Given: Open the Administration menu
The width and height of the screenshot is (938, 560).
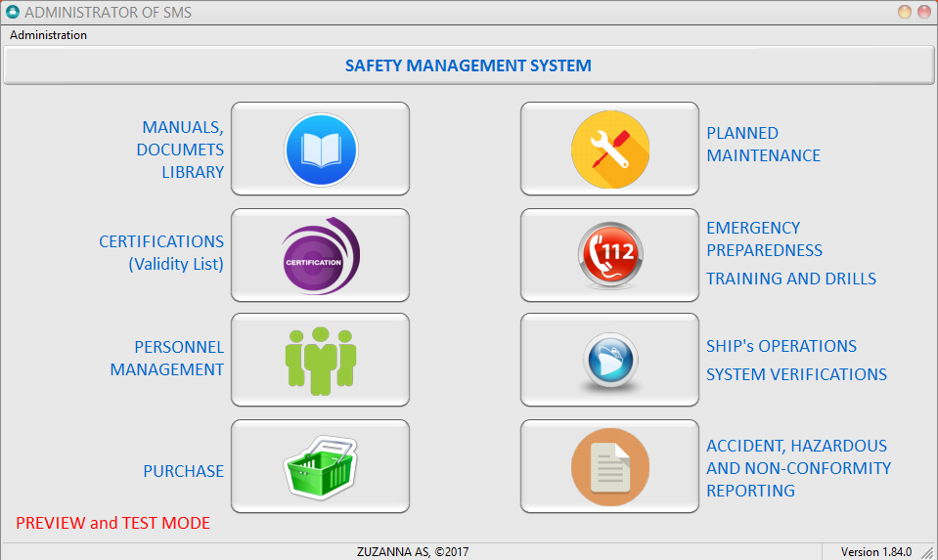Looking at the screenshot, I should pyautogui.click(x=48, y=35).
